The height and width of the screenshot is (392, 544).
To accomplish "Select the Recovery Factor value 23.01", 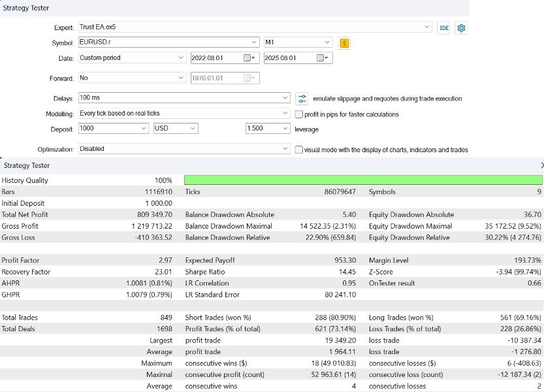I will [x=163, y=272].
